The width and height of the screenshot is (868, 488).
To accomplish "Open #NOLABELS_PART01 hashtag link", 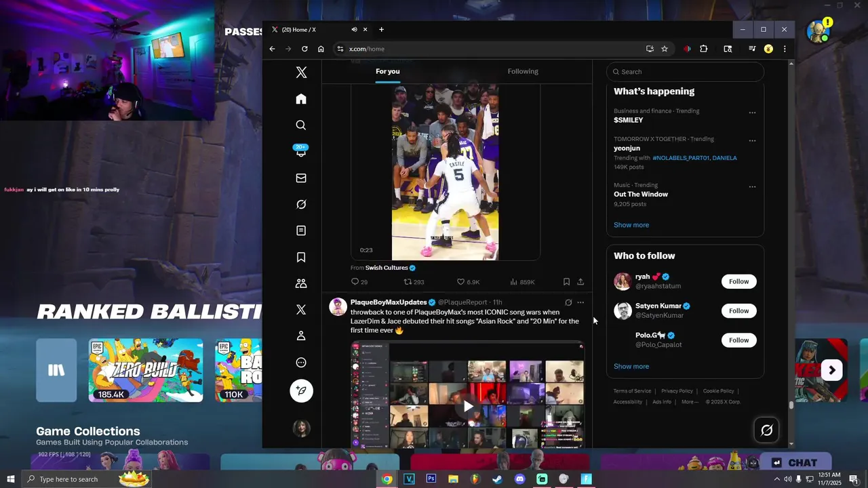I will 681,158.
